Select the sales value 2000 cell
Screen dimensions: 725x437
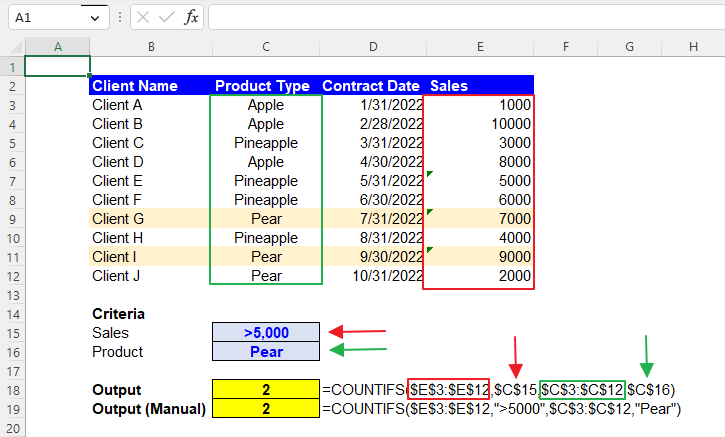[x=480, y=276]
